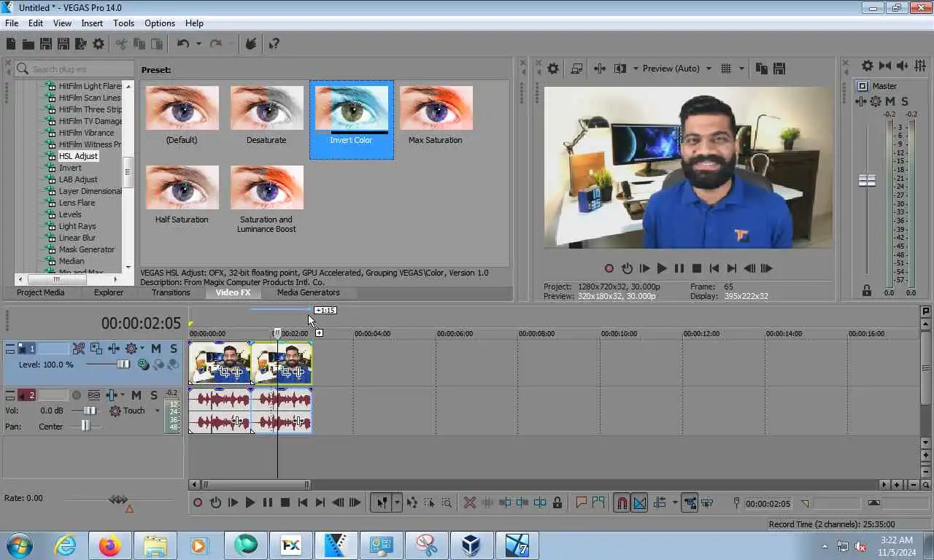The height and width of the screenshot is (560, 934).
Task: Open video track 1 Track FX dropdown arrow
Action: pyautogui.click(x=142, y=349)
